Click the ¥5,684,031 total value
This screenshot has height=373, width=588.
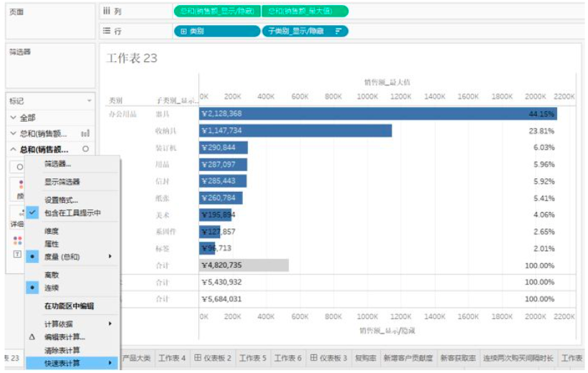[221, 299]
